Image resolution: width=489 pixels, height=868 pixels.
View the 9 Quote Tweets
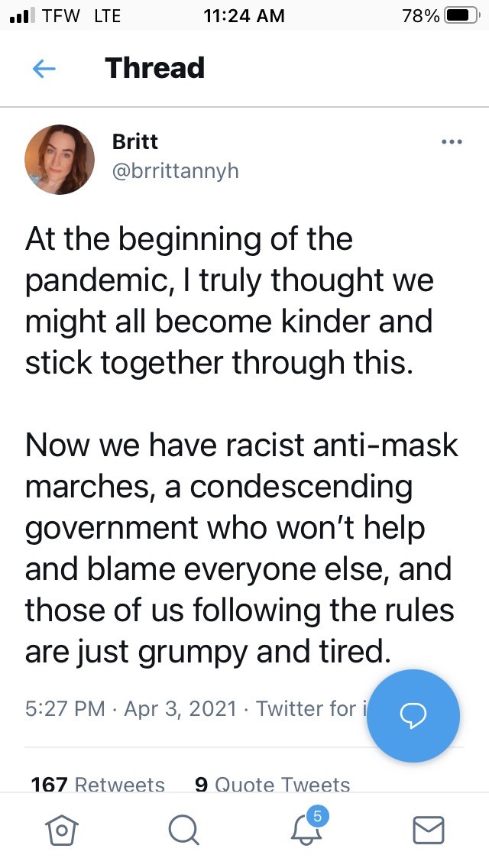coord(272,785)
